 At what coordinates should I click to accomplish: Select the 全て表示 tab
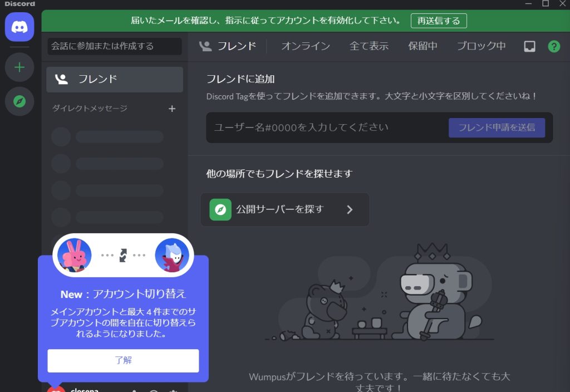pos(369,46)
